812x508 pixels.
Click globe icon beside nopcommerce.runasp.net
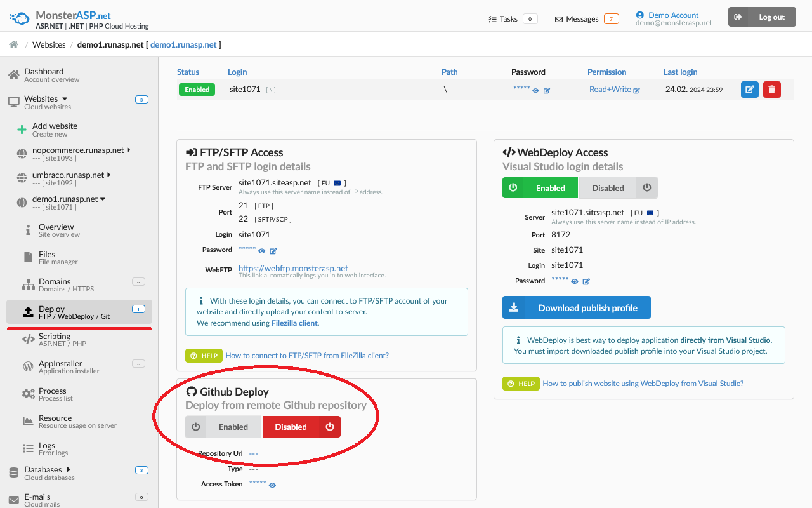click(22, 154)
